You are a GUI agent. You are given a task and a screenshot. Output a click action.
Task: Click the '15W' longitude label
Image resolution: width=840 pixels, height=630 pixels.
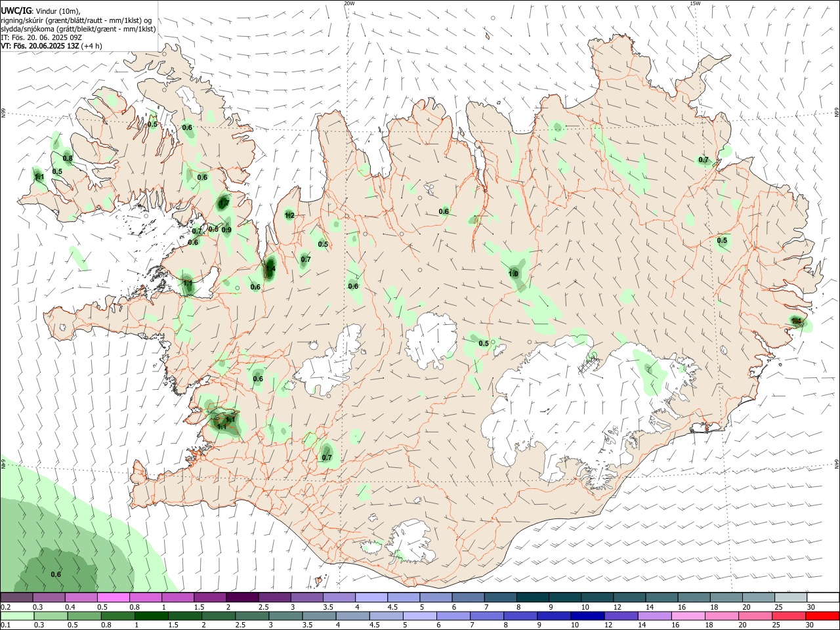pos(695,3)
